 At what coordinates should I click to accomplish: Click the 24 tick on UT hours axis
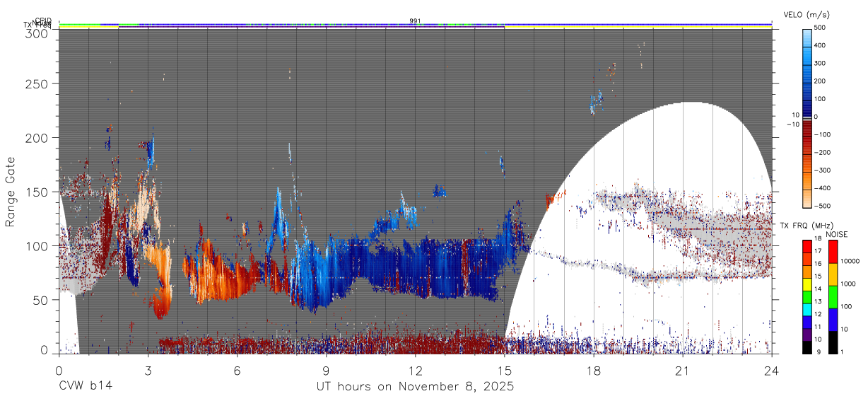(772, 369)
